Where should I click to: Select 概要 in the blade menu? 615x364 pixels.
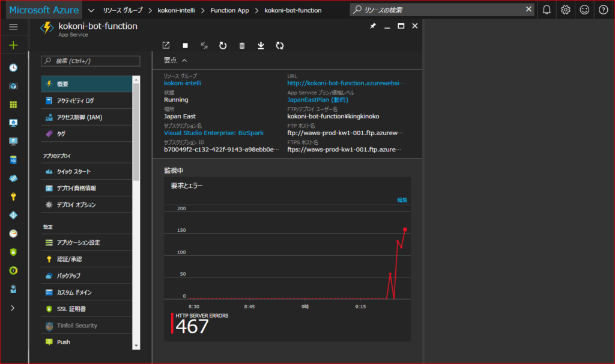click(86, 84)
